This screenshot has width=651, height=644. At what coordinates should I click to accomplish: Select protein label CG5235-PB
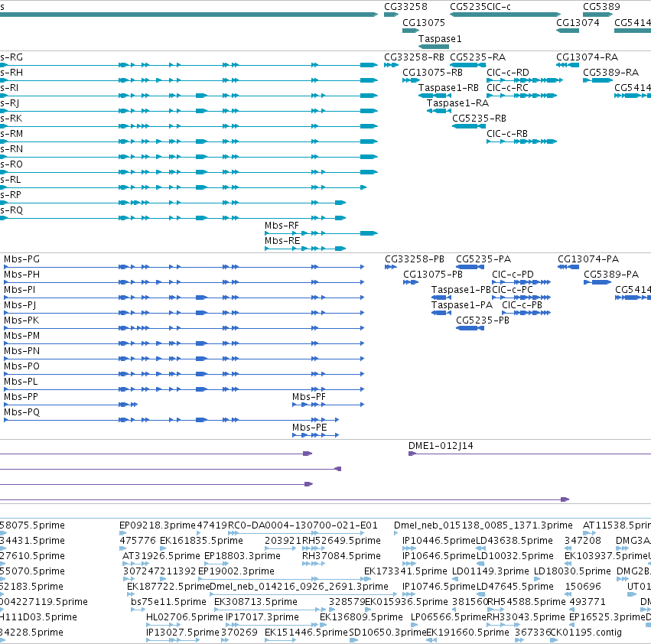(483, 320)
